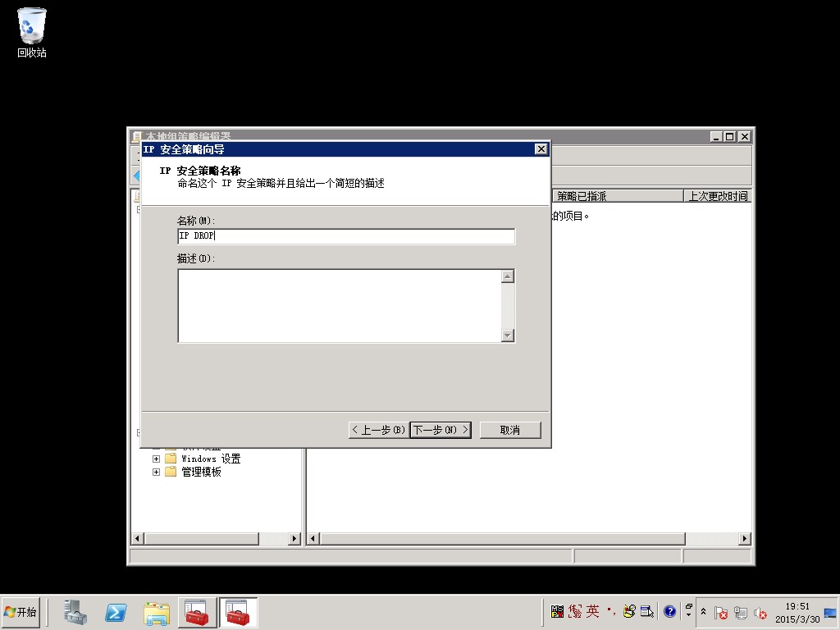Open Server Manager from the taskbar
Viewport: 840px width, 630px height.
pos(75,612)
